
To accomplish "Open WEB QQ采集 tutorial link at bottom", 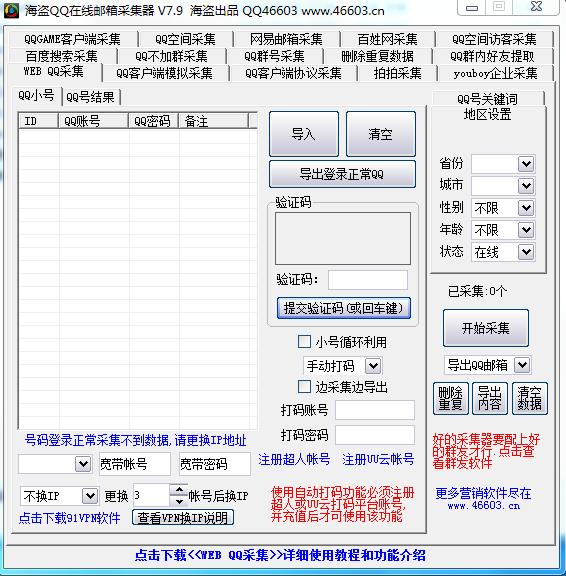I will click(x=280, y=555).
